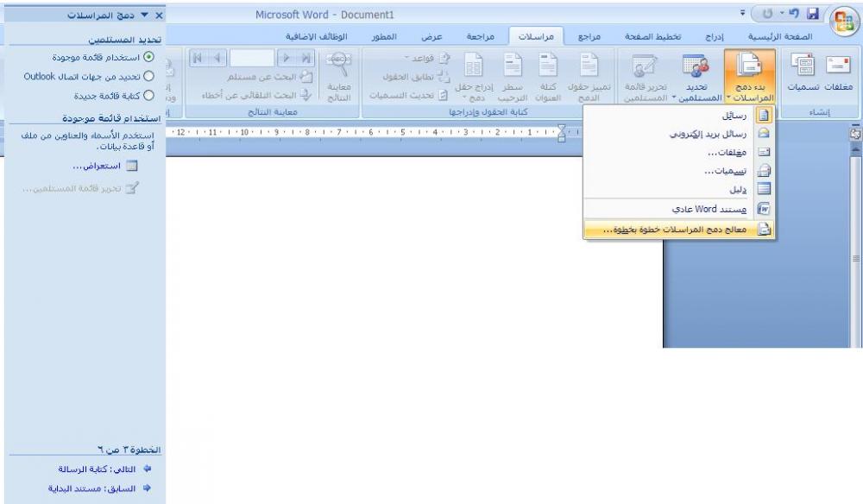This screenshot has width=863, height=504.
Task: Open Start Mail Merge (بدء دمج المراسلات) dropdown
Action: (750, 77)
